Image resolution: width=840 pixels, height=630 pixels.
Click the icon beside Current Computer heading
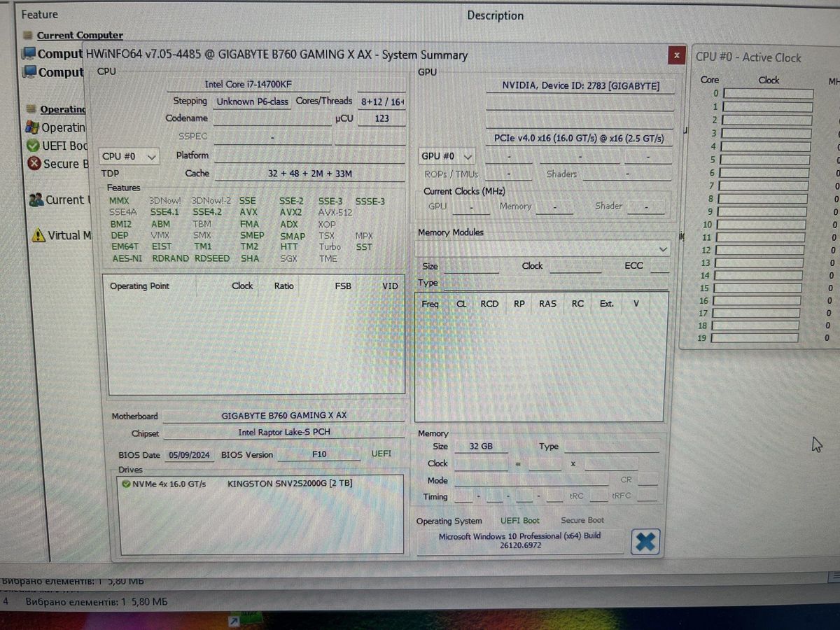(29, 35)
